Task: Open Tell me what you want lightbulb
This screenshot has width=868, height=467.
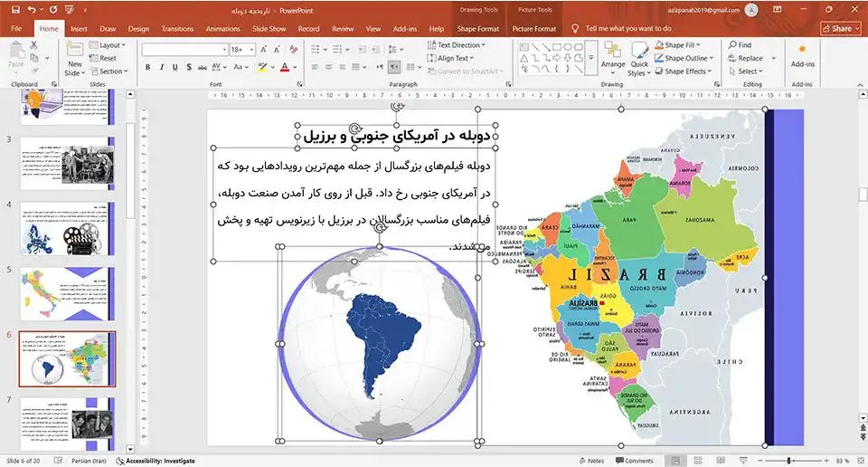Action: [575, 28]
